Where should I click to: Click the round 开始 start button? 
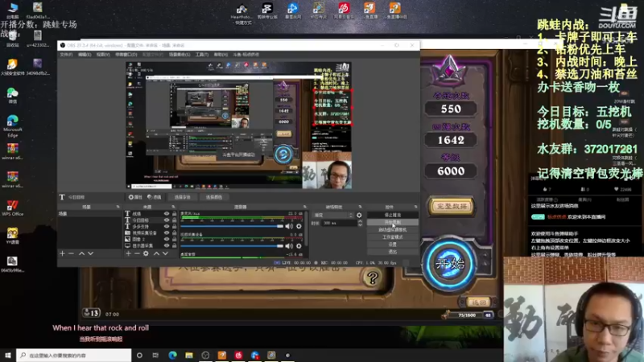(450, 264)
